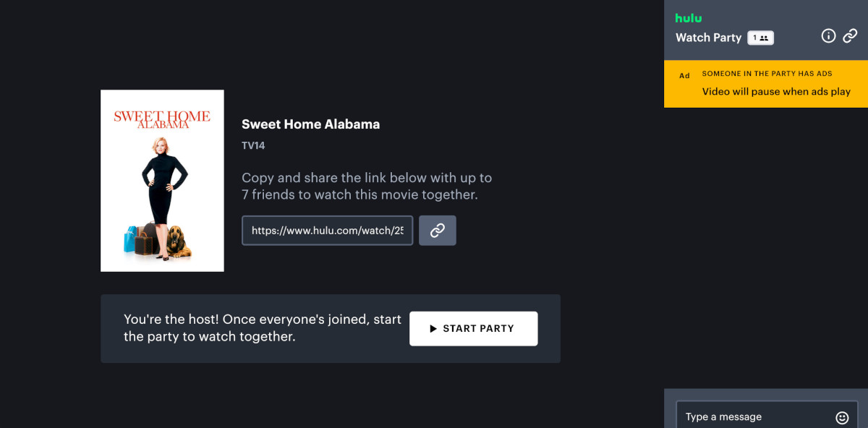The width and height of the screenshot is (868, 428).
Task: Click the info circle icon
Action: click(828, 35)
